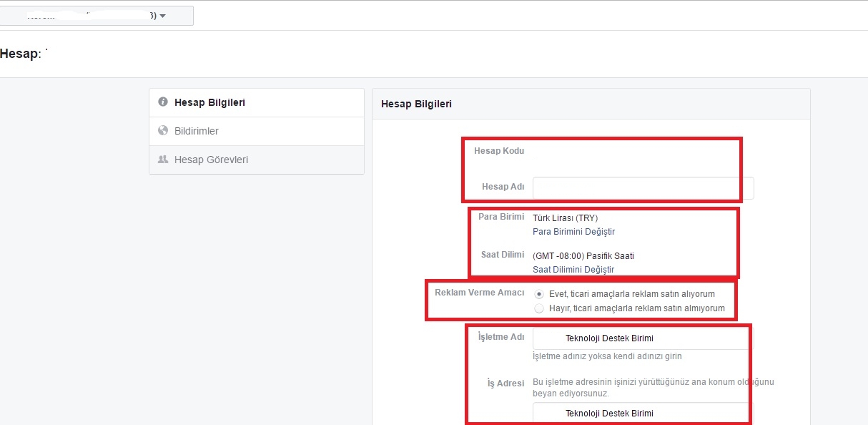Click the Saat Dilimini Değiştir link
Screen dimensions: 868x425
click(x=573, y=270)
